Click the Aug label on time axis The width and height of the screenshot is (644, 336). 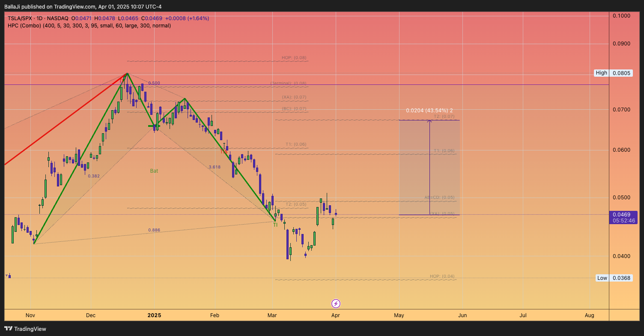(589, 315)
